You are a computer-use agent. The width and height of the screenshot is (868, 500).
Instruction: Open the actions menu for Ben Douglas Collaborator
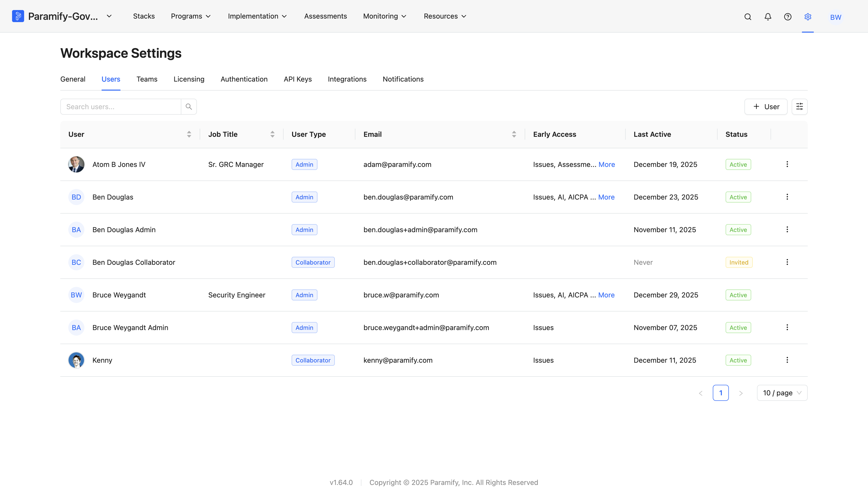(787, 262)
